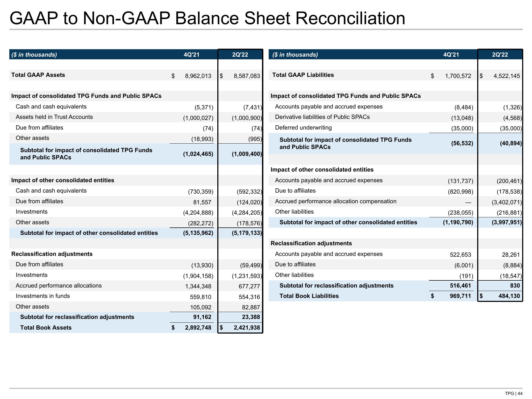
Task: Select the value 1,344,348
Action: pyautogui.click(x=198, y=286)
